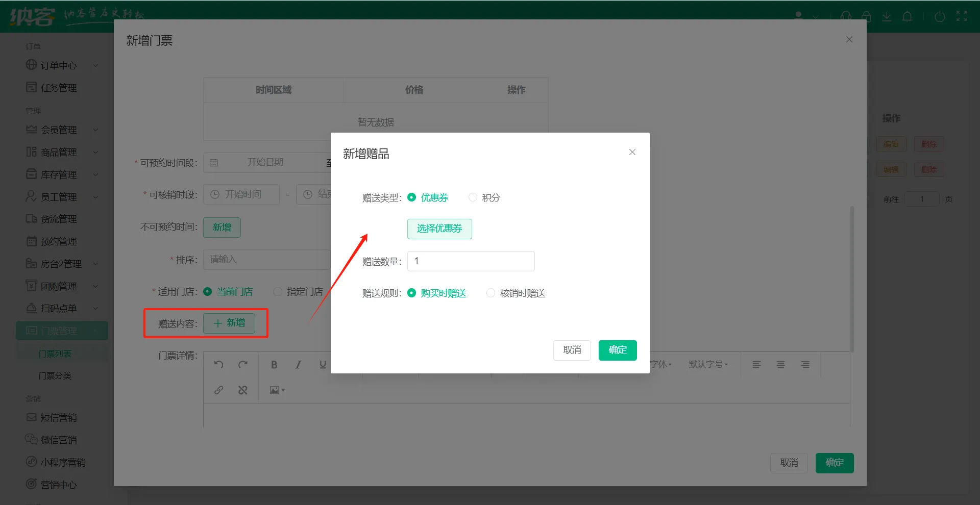The width and height of the screenshot is (980, 505).
Task: Select the 核销时赠送 rule option
Action: (491, 293)
